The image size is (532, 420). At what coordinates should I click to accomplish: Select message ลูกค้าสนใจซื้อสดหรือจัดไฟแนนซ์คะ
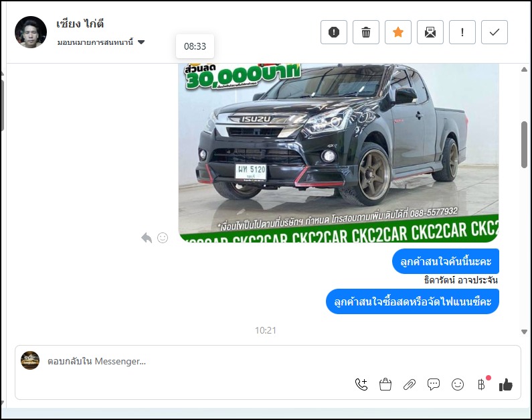pyautogui.click(x=412, y=301)
